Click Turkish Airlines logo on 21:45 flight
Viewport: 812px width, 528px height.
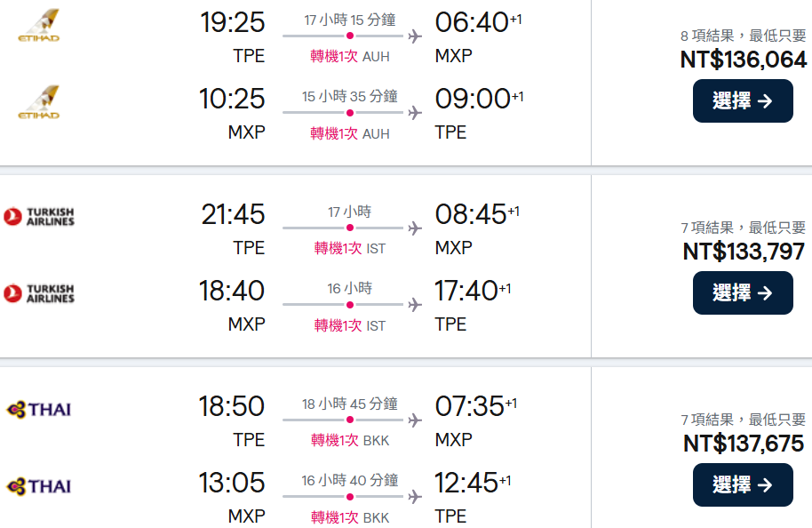click(x=39, y=216)
